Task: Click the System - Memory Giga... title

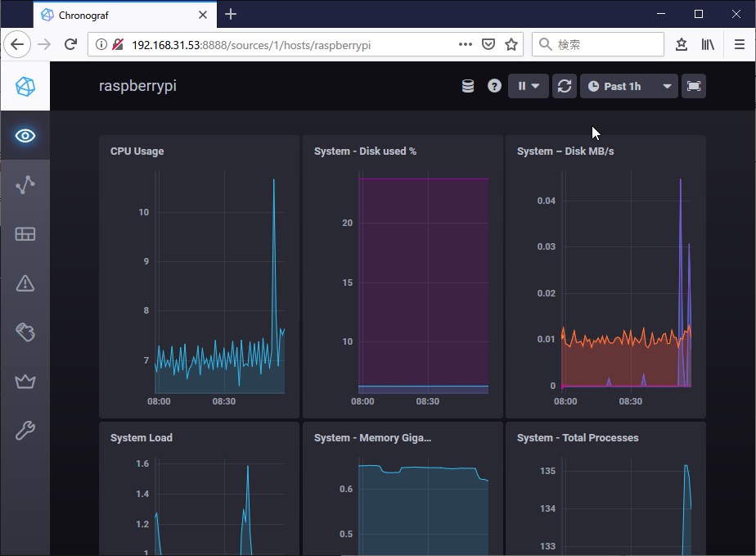Action: (x=373, y=438)
